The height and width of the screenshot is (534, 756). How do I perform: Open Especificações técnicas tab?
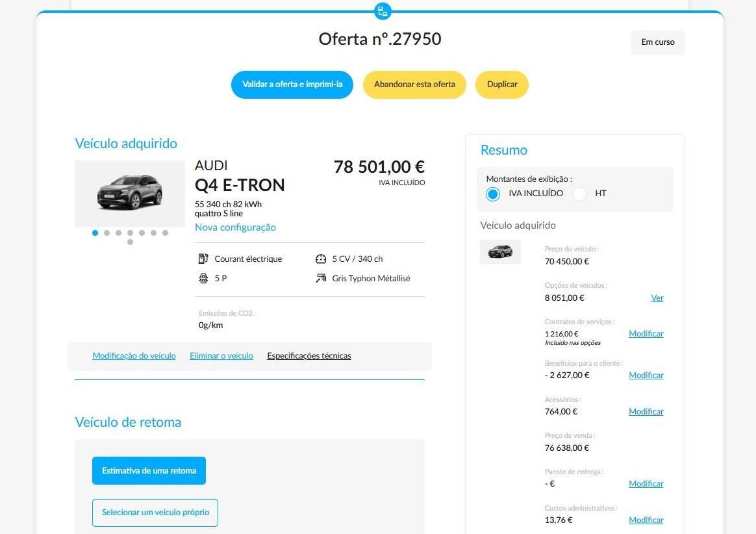pos(309,356)
